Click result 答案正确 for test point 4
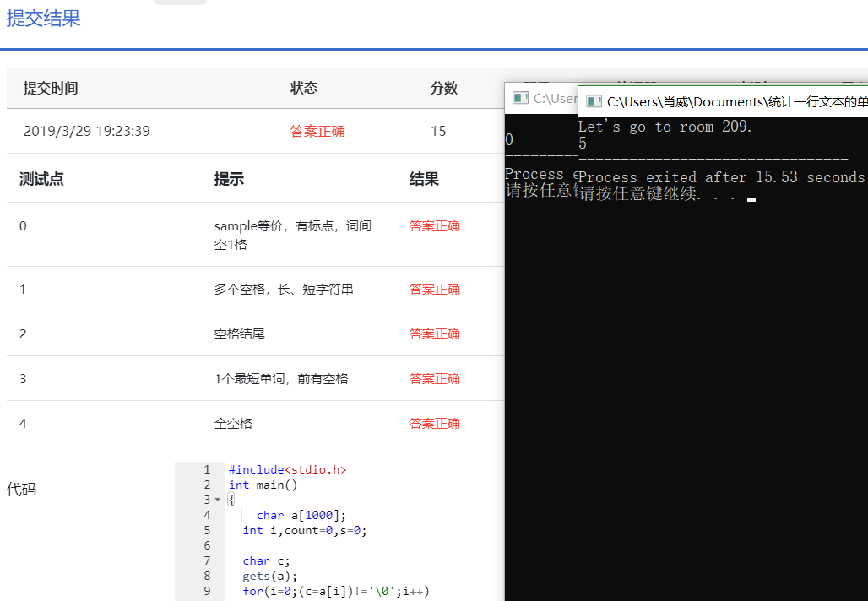This screenshot has width=868, height=601. (434, 424)
